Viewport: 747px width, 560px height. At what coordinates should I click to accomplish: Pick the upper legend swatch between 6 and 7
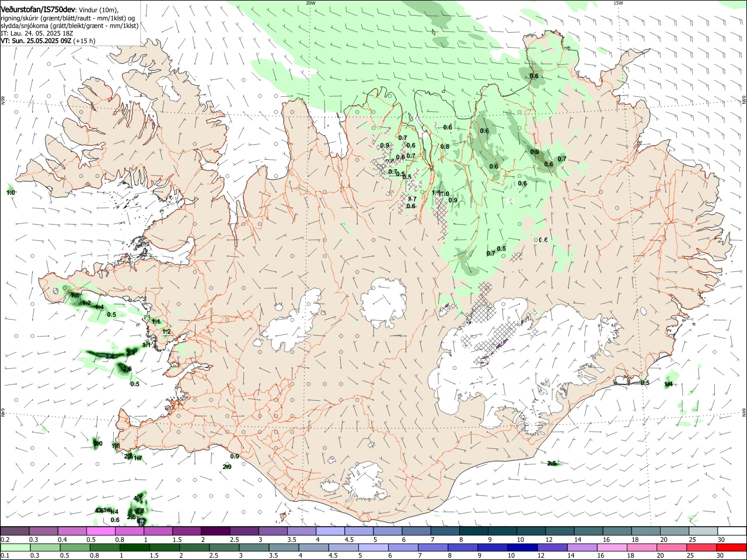416,531
